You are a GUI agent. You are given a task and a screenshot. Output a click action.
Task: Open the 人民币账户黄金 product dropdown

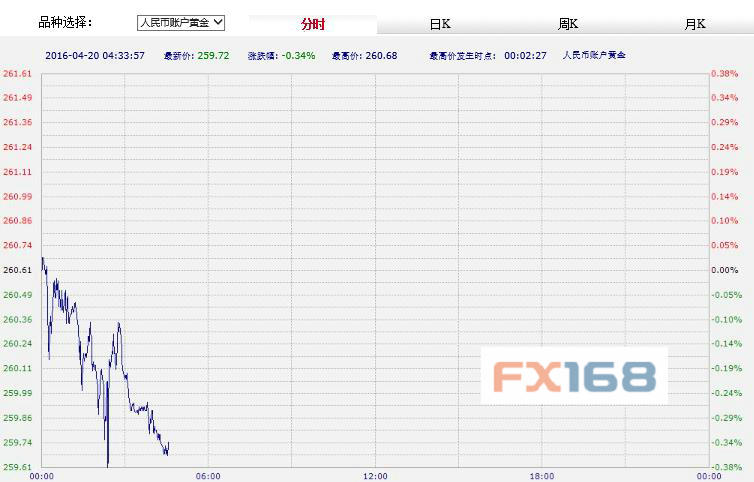click(x=181, y=21)
